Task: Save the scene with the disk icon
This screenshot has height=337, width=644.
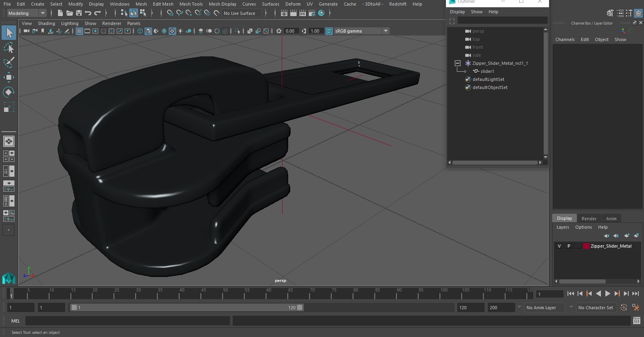Action: tap(79, 13)
